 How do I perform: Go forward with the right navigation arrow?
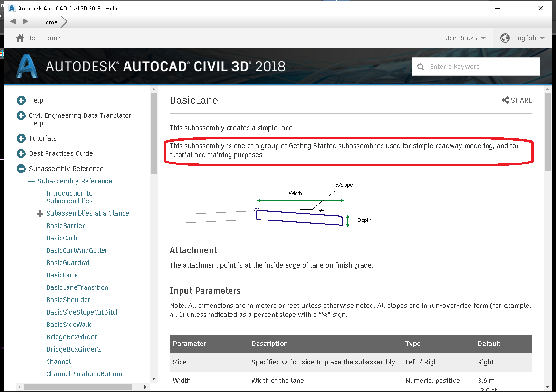(x=26, y=21)
